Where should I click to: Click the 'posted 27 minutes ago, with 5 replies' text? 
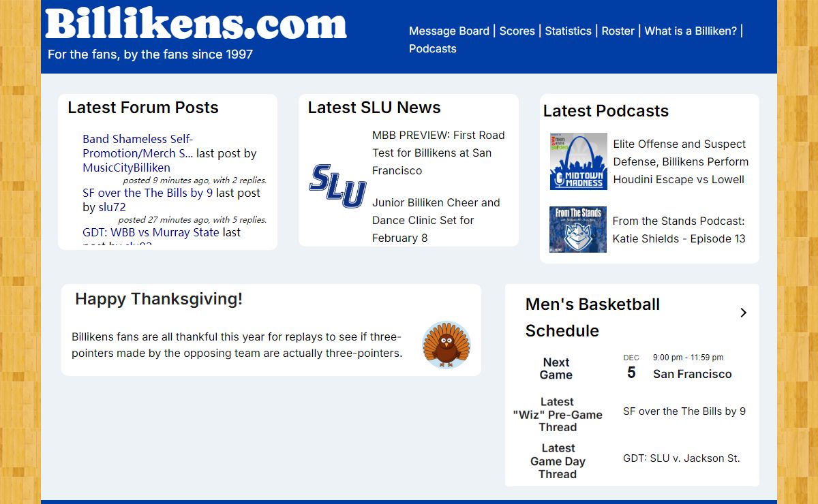(192, 220)
